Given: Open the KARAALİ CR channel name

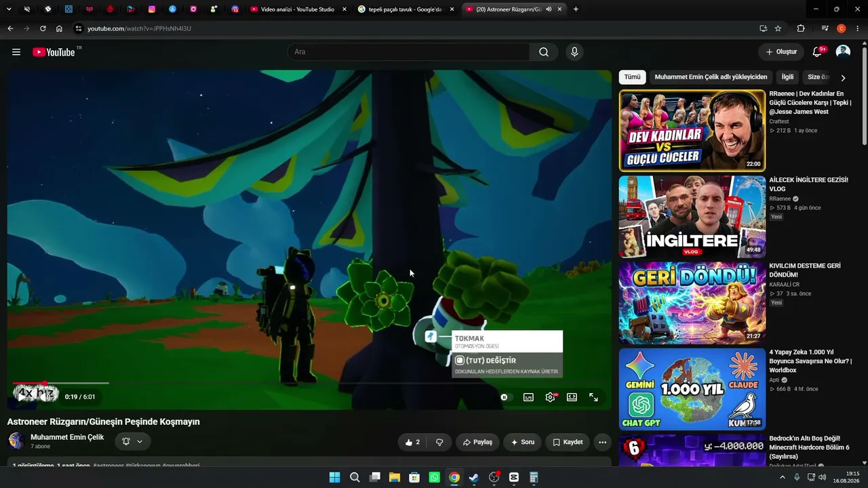Looking at the screenshot, I should click(784, 285).
